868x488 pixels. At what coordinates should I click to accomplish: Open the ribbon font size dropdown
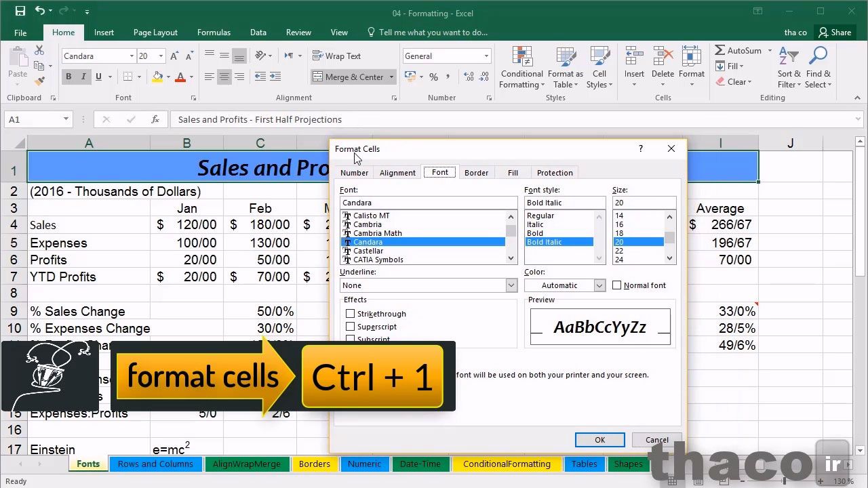tap(161, 56)
